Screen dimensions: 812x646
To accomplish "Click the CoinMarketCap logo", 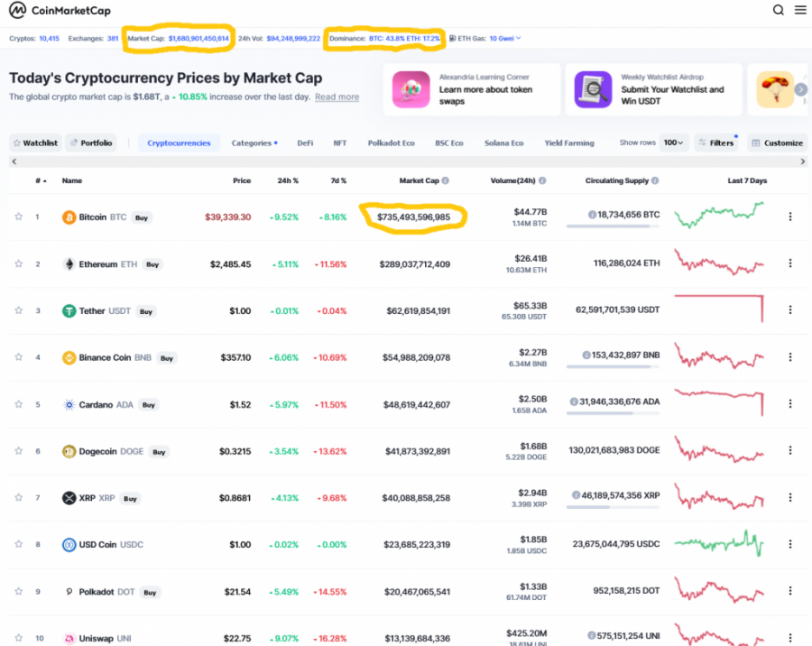I will [60, 10].
